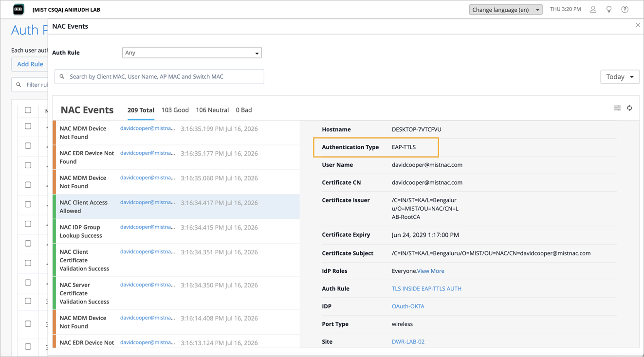The image size is (644, 357).
Task: Click the hostname DESKTOP-7VTCFVU value
Action: click(416, 129)
